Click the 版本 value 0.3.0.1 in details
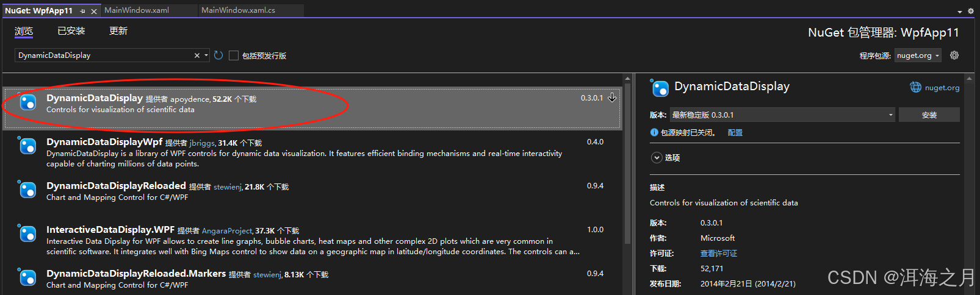Viewport: 980px width, 295px height. (712, 223)
